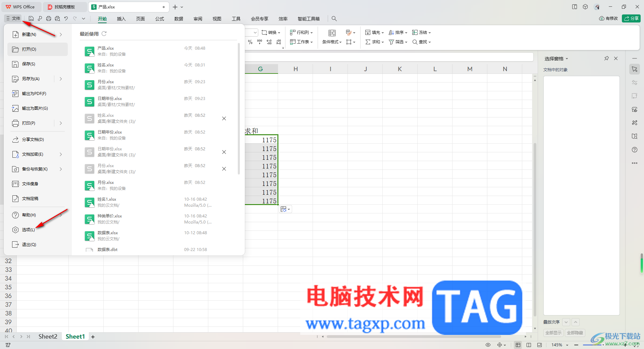Refresh the 最近使用 recent files list

104,34
